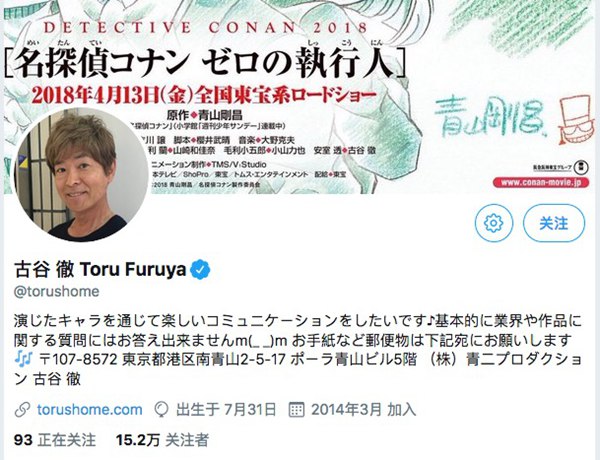
Task: Click the Detective Conan 2018 header banner
Action: tap(302, 97)
